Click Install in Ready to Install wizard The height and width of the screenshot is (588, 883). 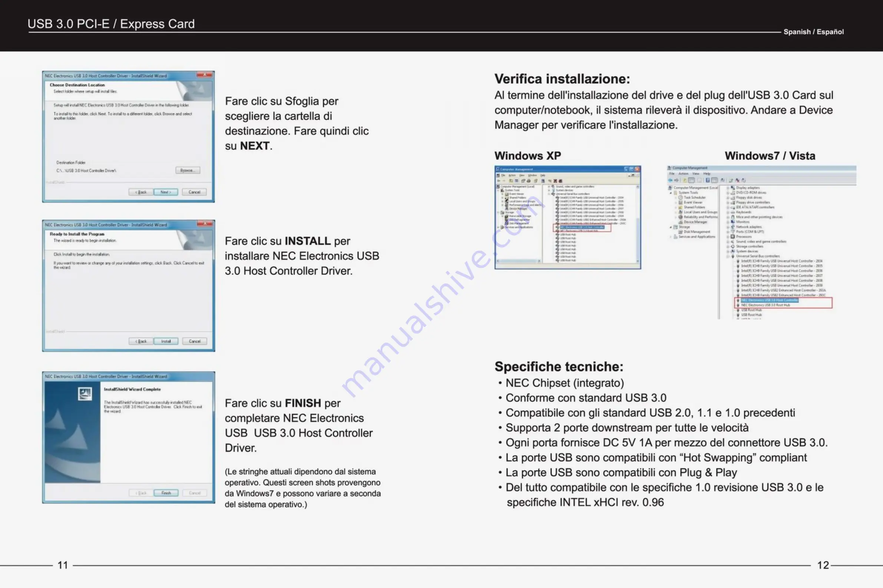pos(166,341)
